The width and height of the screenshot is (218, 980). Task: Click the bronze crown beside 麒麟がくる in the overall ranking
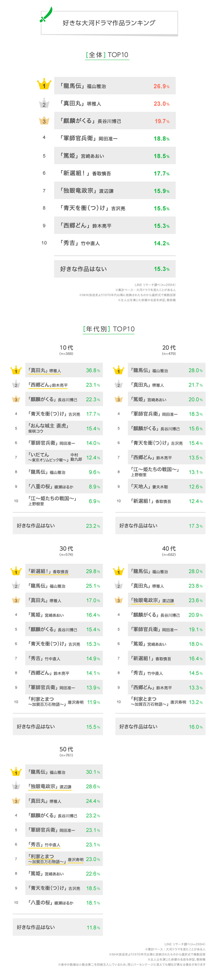pyautogui.click(x=44, y=121)
